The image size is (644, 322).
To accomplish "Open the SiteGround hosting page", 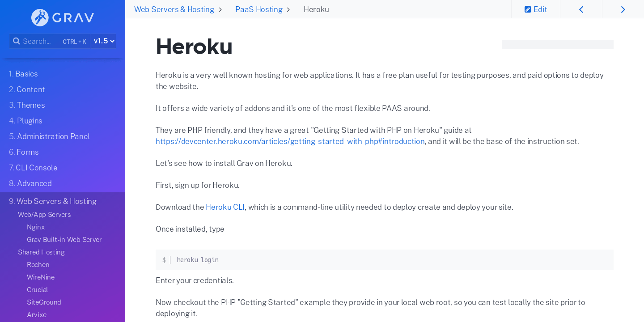I will tap(44, 302).
